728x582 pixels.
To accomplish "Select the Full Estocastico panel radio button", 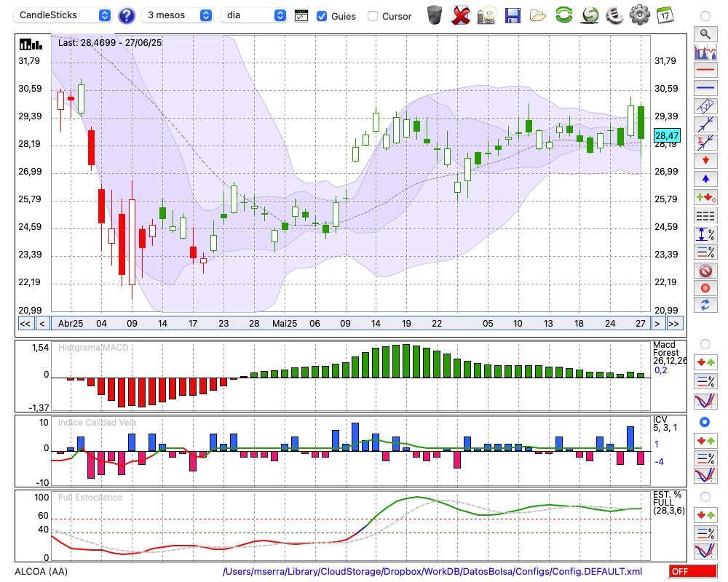I will (705, 497).
